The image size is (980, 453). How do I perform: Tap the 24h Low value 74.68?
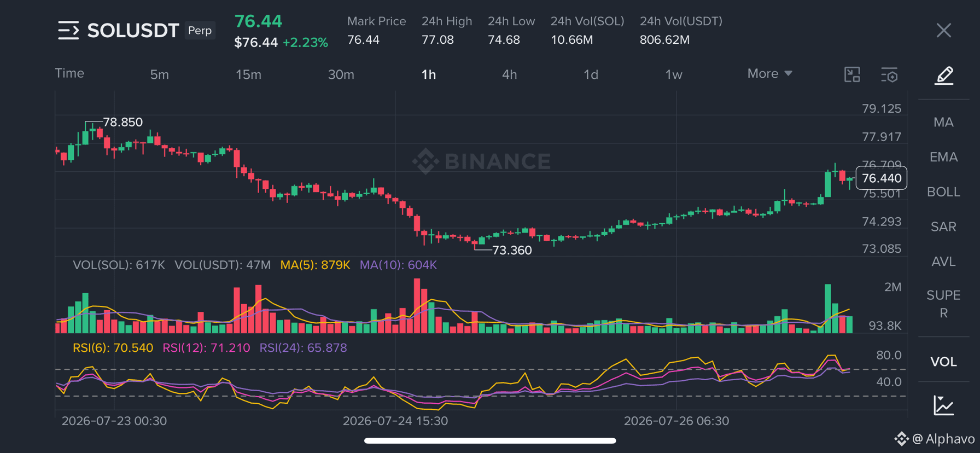(x=504, y=40)
